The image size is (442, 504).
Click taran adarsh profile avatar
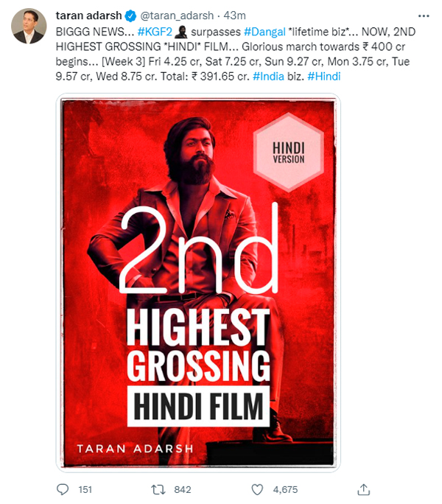pyautogui.click(x=29, y=26)
